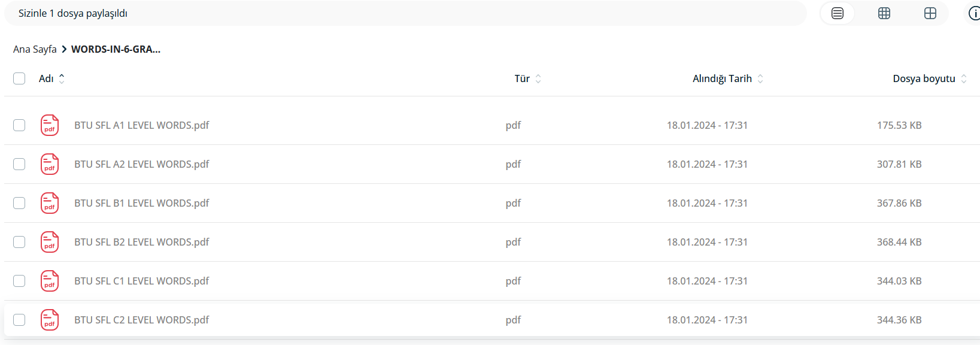Click PDF icon of A1 LEVEL WORDS file

click(50, 125)
